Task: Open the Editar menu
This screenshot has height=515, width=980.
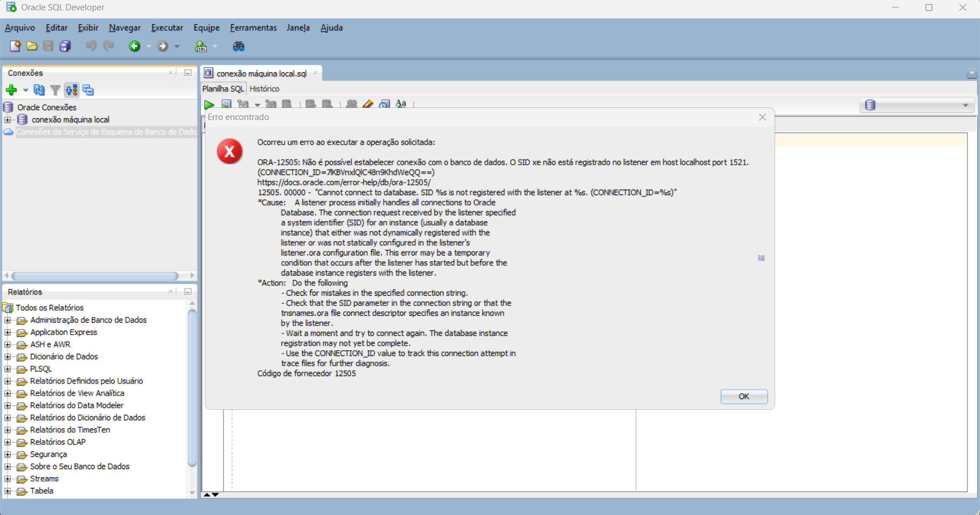Action: click(57, 28)
